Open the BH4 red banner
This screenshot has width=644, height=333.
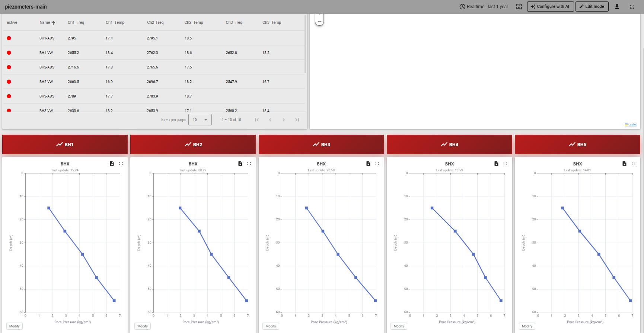pyautogui.click(x=449, y=144)
